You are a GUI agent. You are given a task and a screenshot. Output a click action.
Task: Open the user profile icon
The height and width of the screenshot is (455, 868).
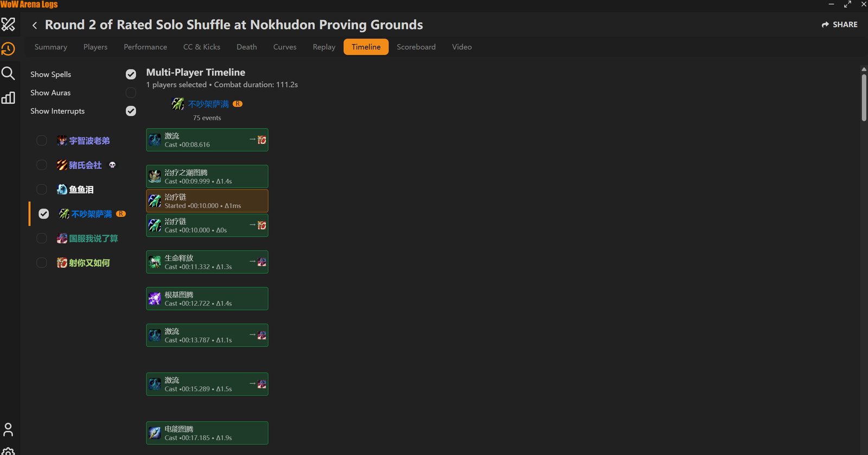pos(8,429)
